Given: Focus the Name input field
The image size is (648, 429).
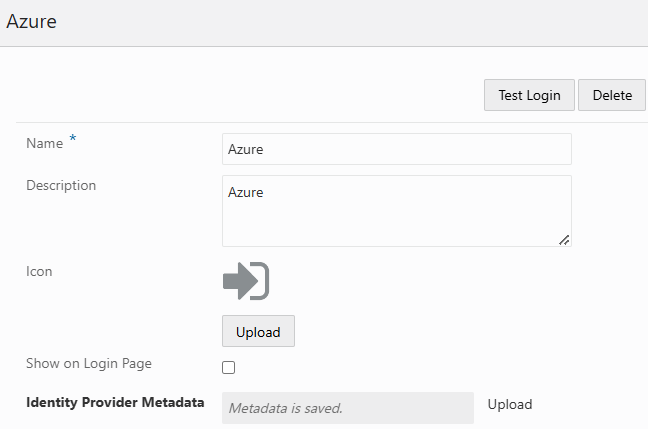Looking at the screenshot, I should click(397, 149).
